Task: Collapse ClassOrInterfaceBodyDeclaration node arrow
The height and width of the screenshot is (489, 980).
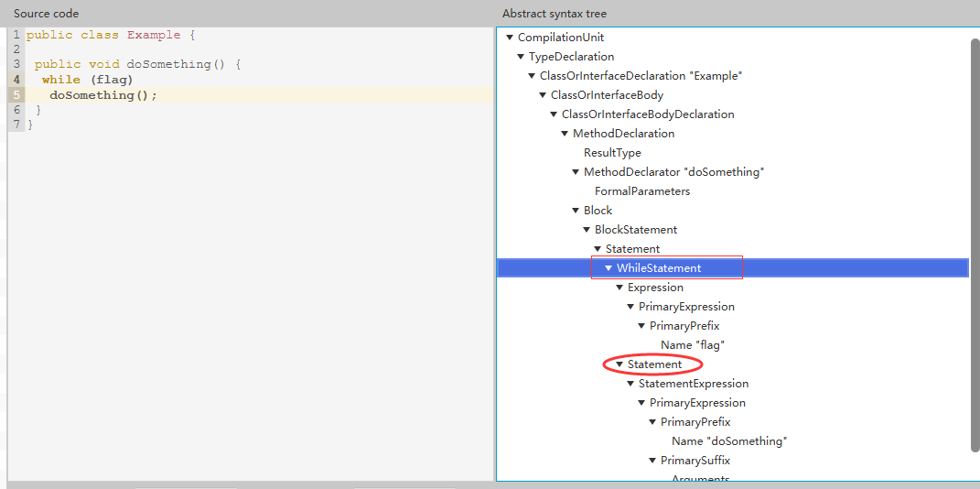Action: [x=553, y=114]
